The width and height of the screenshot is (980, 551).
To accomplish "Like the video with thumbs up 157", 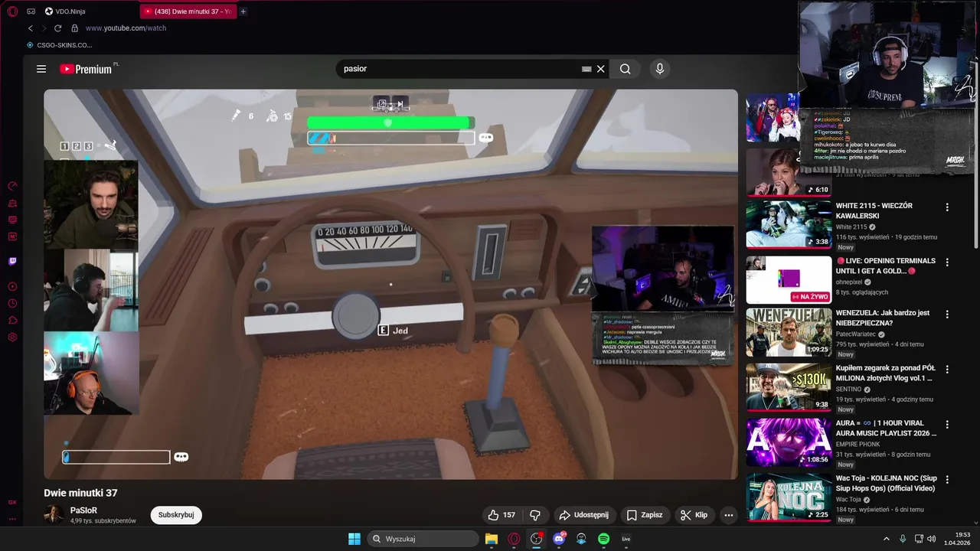I will point(501,515).
